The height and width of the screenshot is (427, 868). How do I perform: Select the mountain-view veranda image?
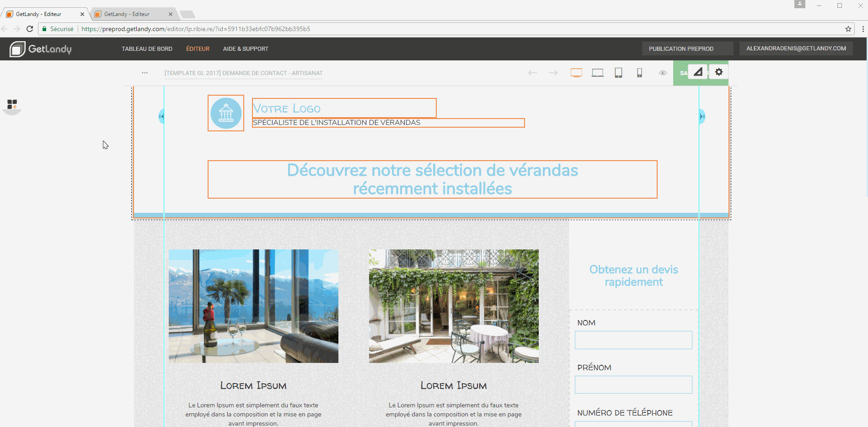253,306
